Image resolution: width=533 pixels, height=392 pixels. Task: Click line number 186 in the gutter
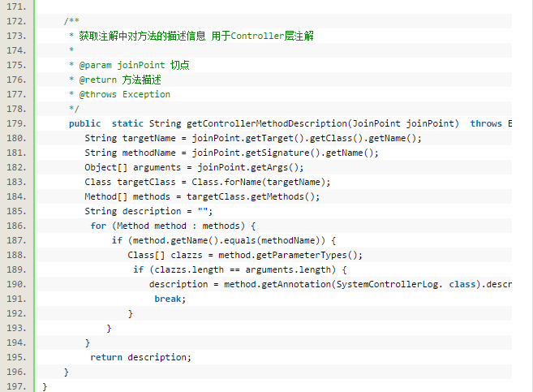pyautogui.click(x=16, y=226)
